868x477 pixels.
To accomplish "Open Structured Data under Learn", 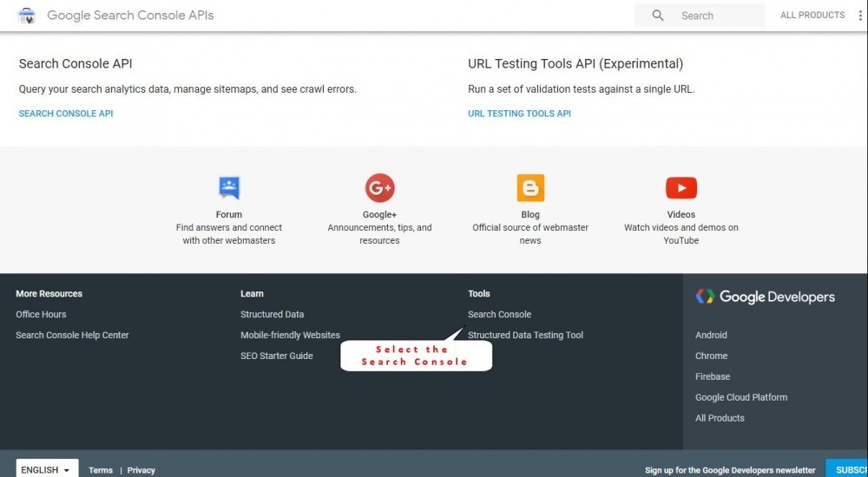I will point(272,314).
